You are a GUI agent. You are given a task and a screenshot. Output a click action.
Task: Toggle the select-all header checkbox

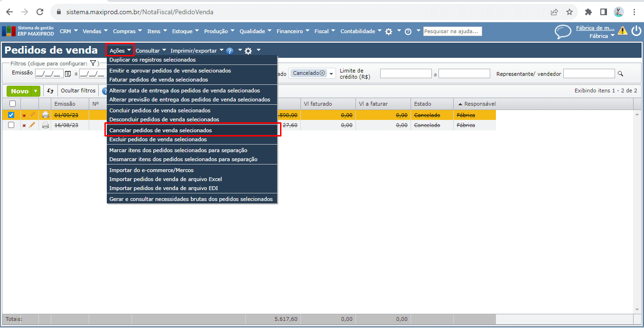(12, 104)
